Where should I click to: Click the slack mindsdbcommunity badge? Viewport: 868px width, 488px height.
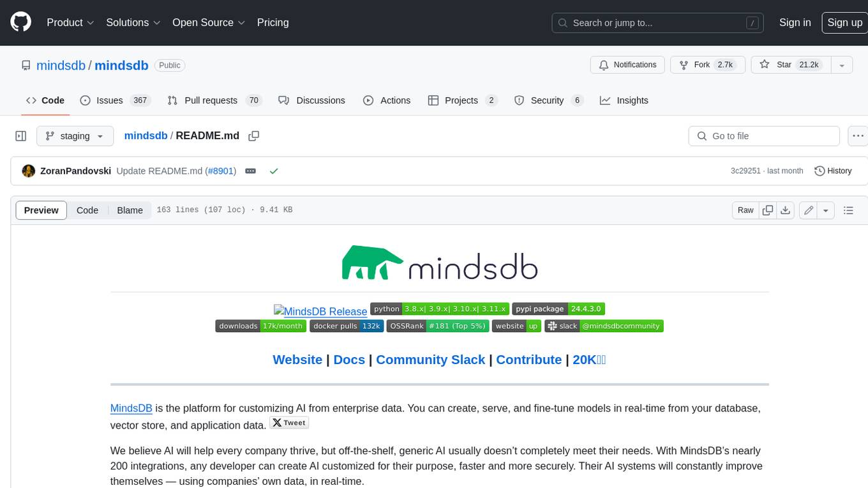coord(604,326)
